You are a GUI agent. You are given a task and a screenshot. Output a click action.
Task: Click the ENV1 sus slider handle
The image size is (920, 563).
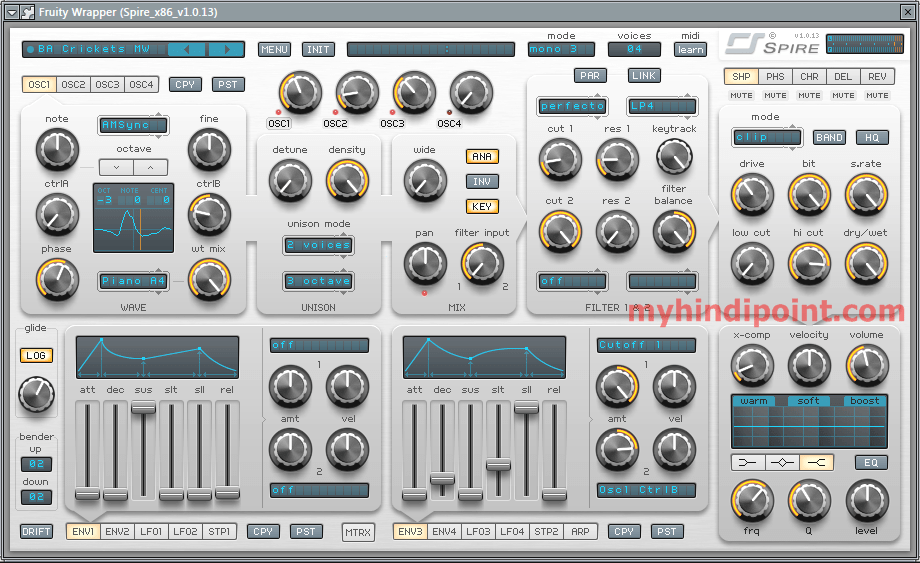click(x=143, y=408)
